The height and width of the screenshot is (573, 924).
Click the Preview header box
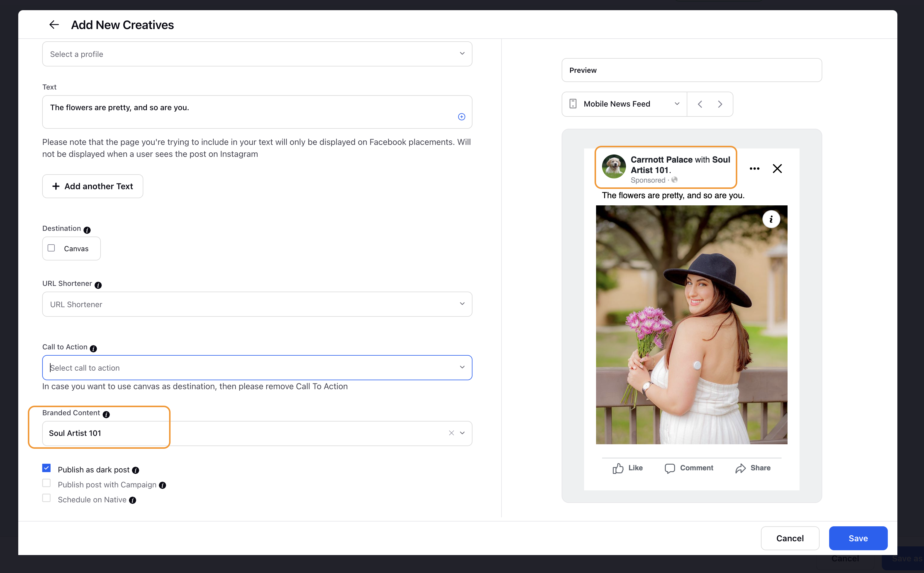point(692,70)
